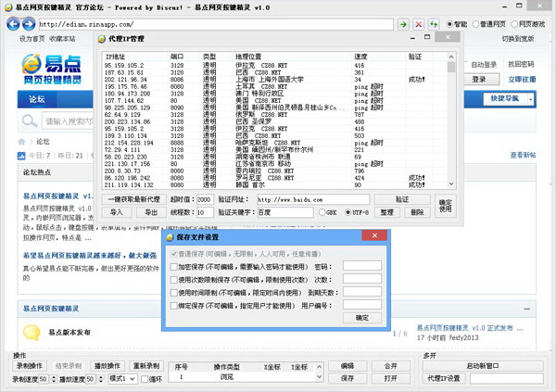Click the browser URL address field

click(x=216, y=24)
